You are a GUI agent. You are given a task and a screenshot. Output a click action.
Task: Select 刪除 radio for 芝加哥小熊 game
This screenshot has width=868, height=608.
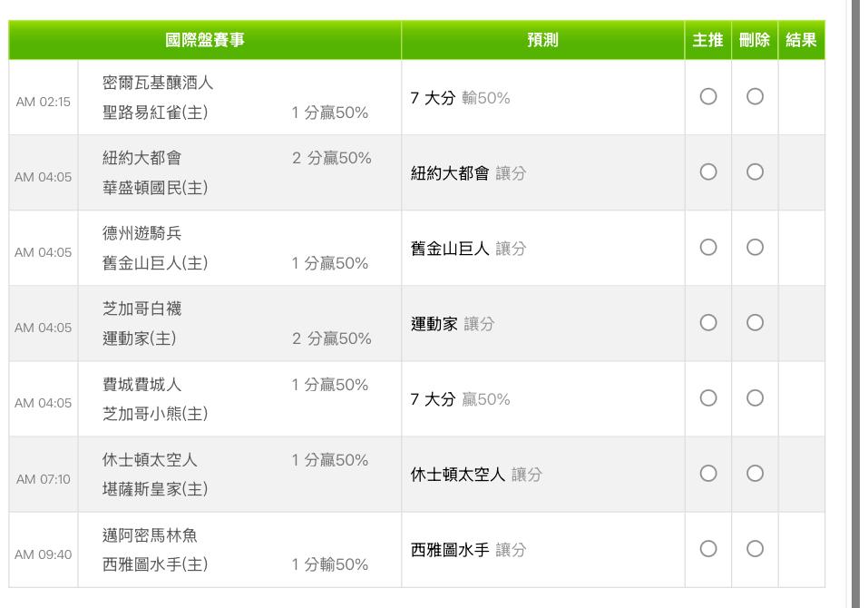click(755, 398)
